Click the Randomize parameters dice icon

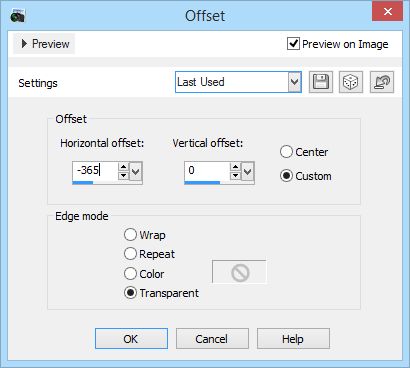tap(351, 82)
